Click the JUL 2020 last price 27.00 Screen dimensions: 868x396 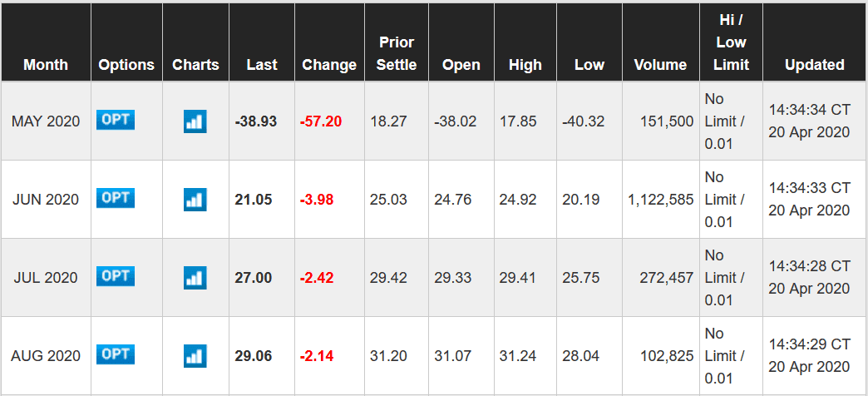254,278
